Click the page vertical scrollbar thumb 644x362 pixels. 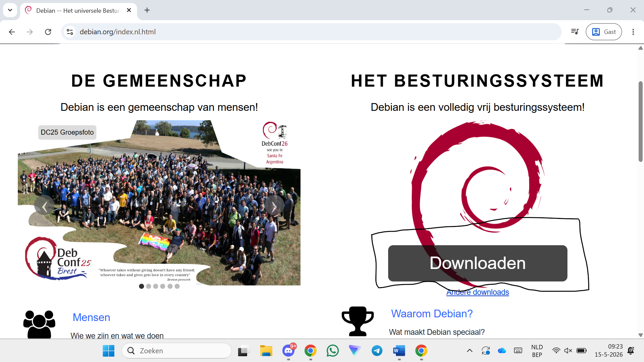tap(641, 122)
